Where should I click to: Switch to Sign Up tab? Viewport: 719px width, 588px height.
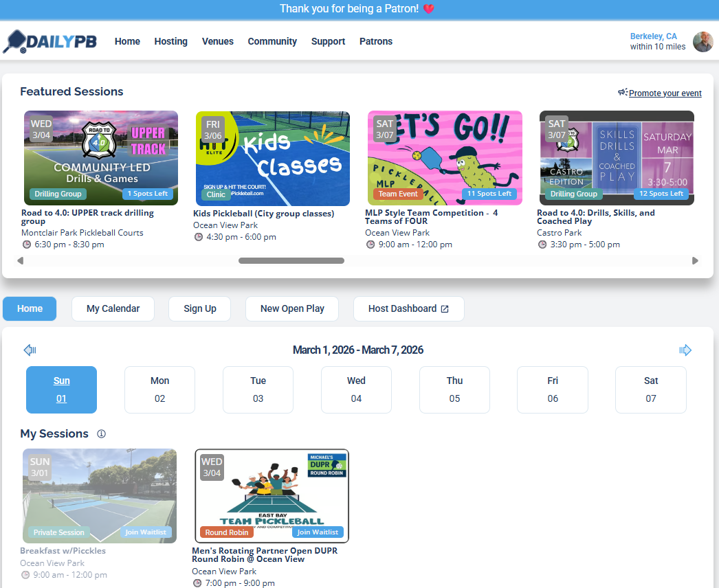coord(200,308)
